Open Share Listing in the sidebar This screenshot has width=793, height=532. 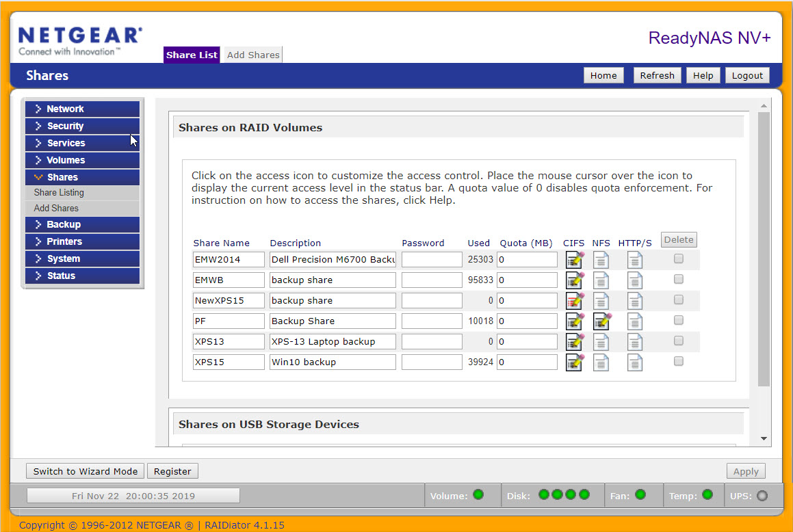59,193
